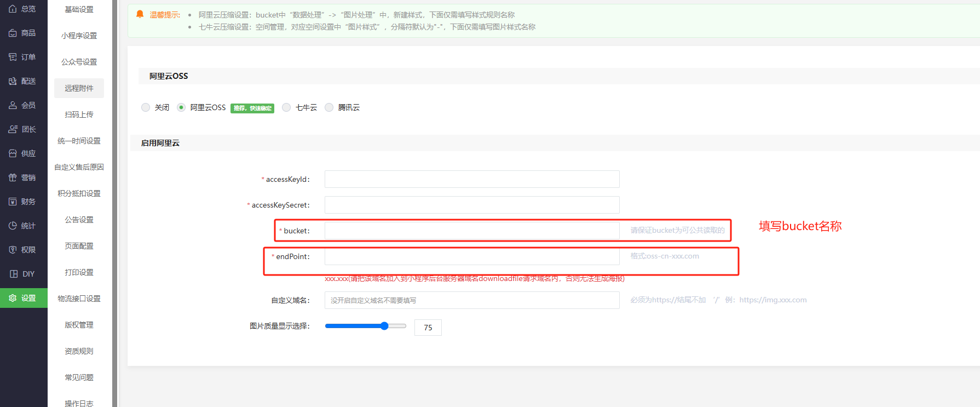Choose the 七牛云 storage radio button
The width and height of the screenshot is (980, 407).
click(x=286, y=107)
